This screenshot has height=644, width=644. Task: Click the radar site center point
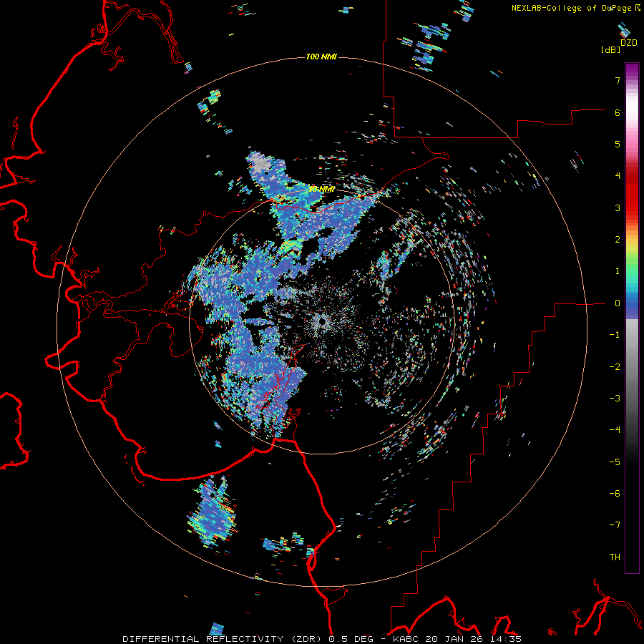pyautogui.click(x=322, y=321)
